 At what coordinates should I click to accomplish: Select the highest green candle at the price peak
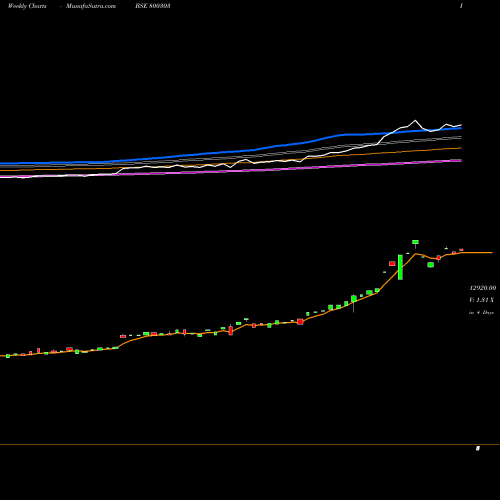pyautogui.click(x=415, y=242)
